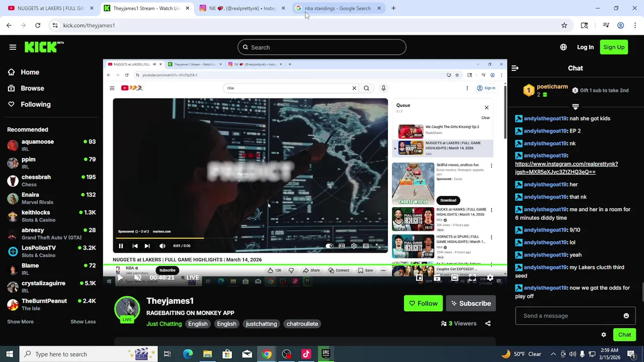Open recommended channel abreezy
This screenshot has width=644, height=362.
coord(51,234)
